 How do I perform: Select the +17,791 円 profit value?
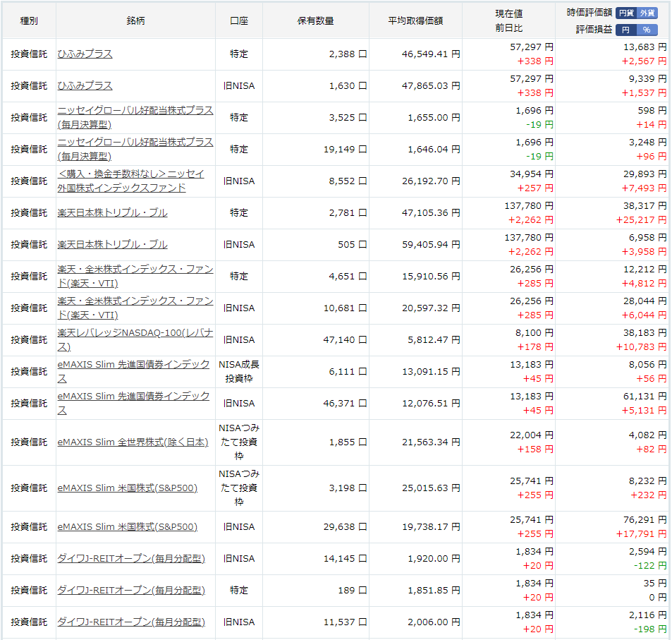(x=641, y=534)
